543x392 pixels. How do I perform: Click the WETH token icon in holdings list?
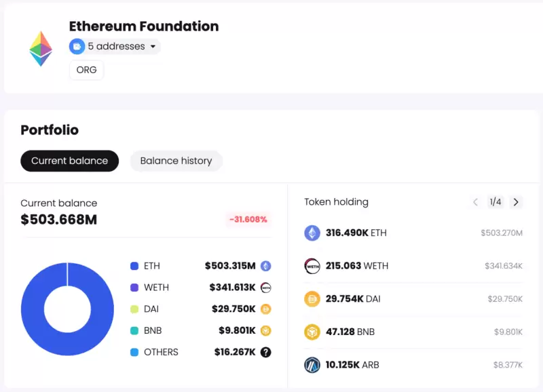(312, 266)
